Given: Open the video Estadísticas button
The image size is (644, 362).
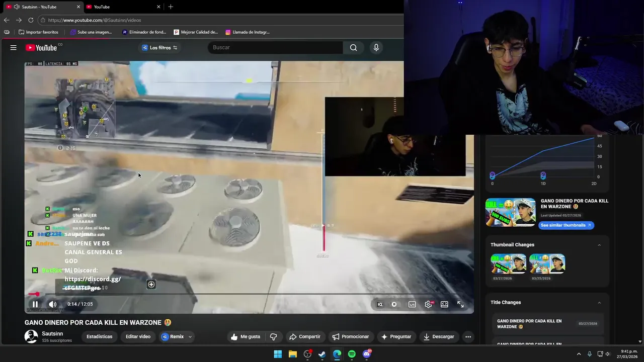Looking at the screenshot, I should tap(100, 337).
